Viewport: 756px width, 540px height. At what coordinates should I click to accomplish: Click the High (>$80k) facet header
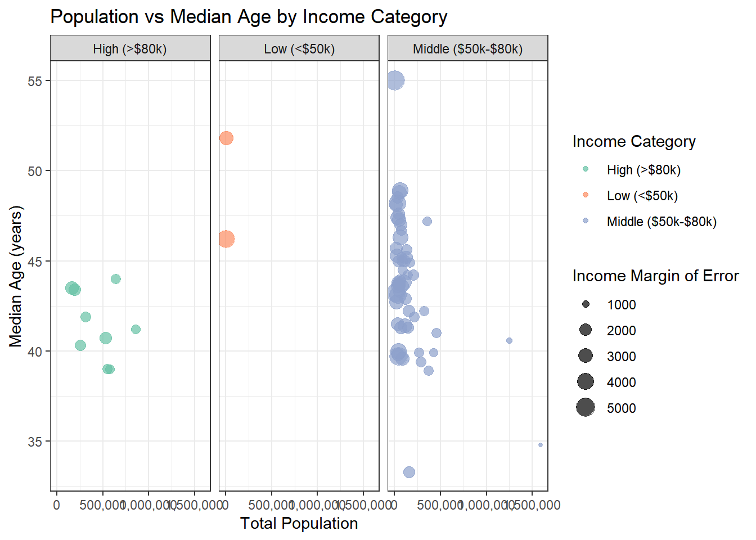[130, 49]
